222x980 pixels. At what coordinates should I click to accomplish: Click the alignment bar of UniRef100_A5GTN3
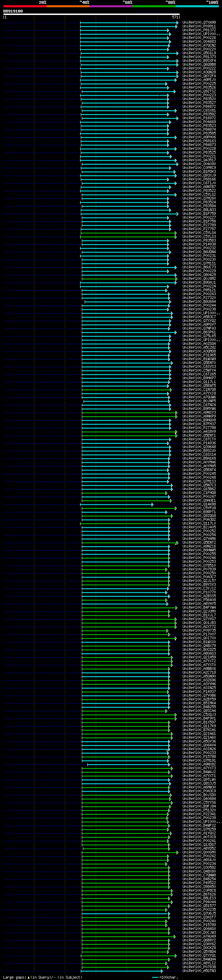[122, 971]
